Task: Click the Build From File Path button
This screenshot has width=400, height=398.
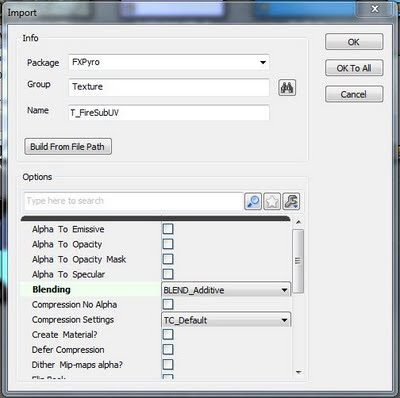Action: pos(68,147)
